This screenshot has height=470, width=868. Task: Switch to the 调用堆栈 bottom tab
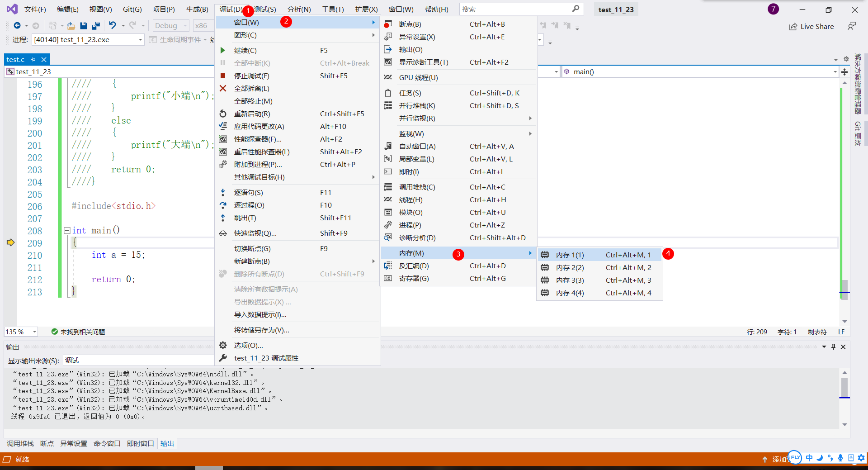[x=20, y=443]
